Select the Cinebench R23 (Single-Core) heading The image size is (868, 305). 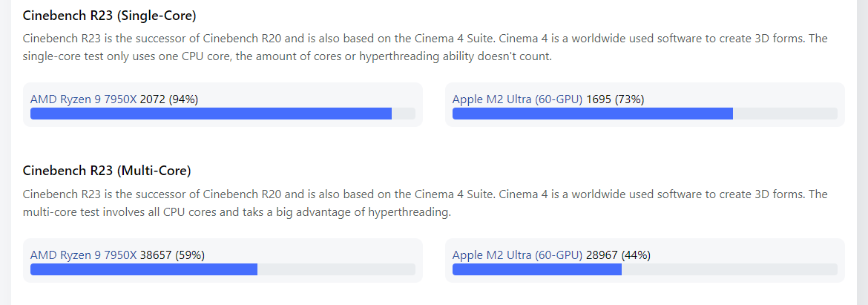[110, 16]
